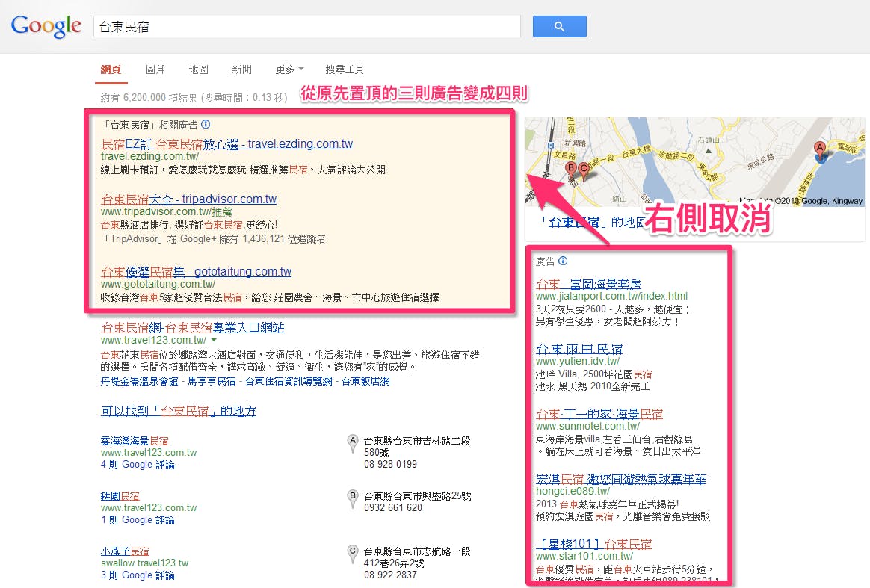Screen dimensions: 870x588
Task: Open 搜尋工具 options
Action: (345, 69)
